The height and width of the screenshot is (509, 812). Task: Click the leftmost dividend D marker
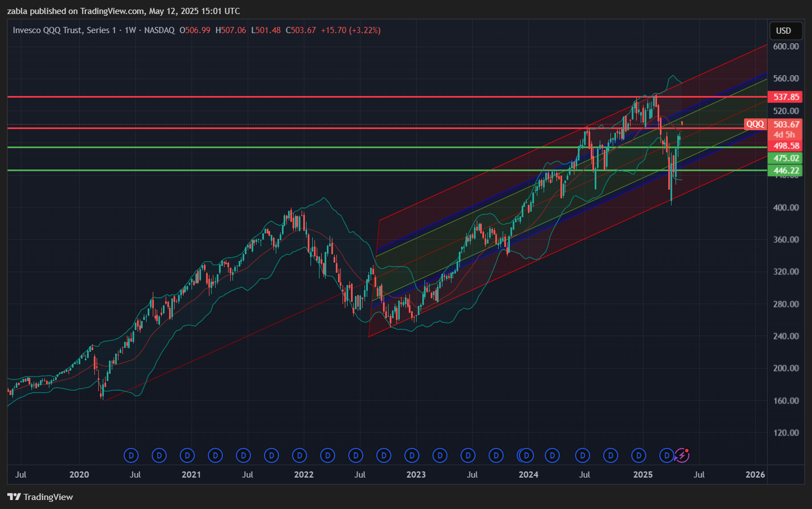(x=131, y=455)
